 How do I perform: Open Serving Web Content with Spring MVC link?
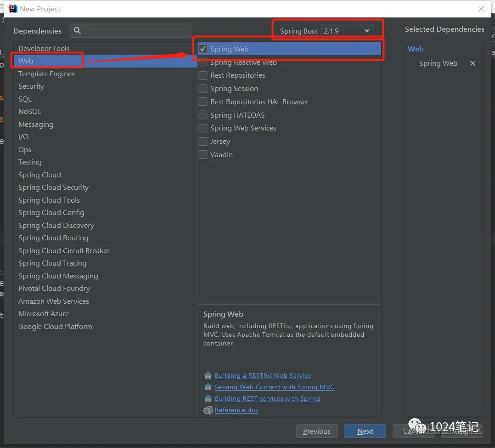[274, 387]
